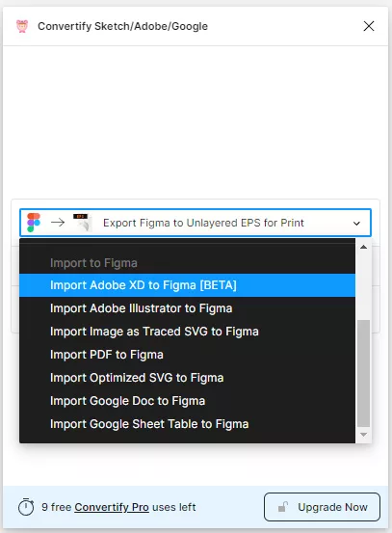Collapse dropdown with the chevron arrow
392x533 pixels.
pyautogui.click(x=356, y=224)
